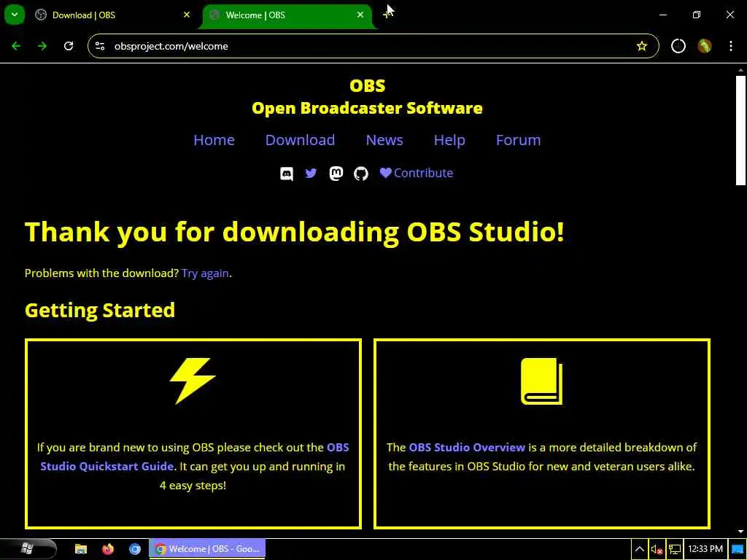Image resolution: width=747 pixels, height=560 pixels.
Task: Open Forum in site navigation
Action: point(519,140)
